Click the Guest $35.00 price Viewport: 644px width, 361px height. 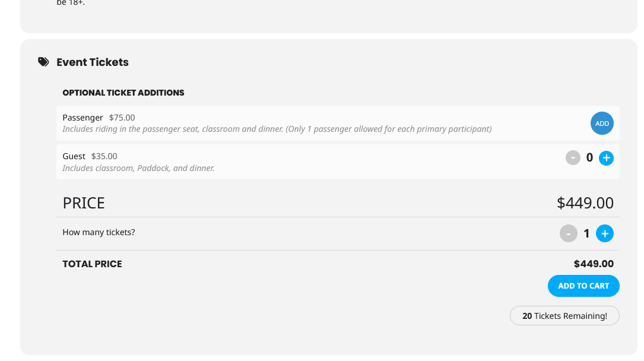[104, 156]
